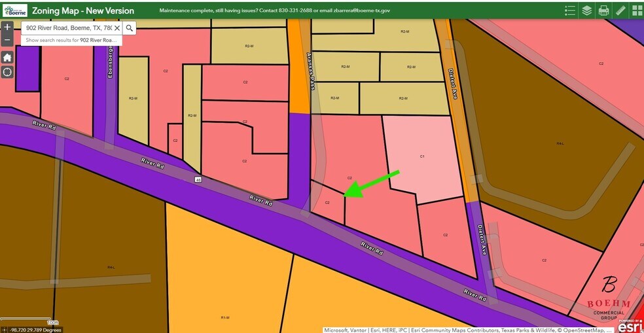Screen dimensions: 644x333
Task: Toggle the coordinate capture icon by -98.720
Action: coord(5,330)
